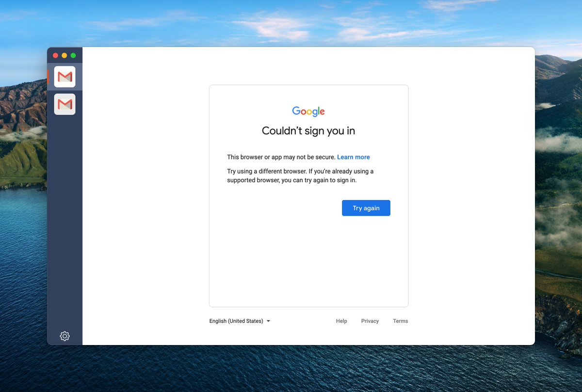
Task: Select the first Gmail account in the sidebar
Action: click(65, 77)
